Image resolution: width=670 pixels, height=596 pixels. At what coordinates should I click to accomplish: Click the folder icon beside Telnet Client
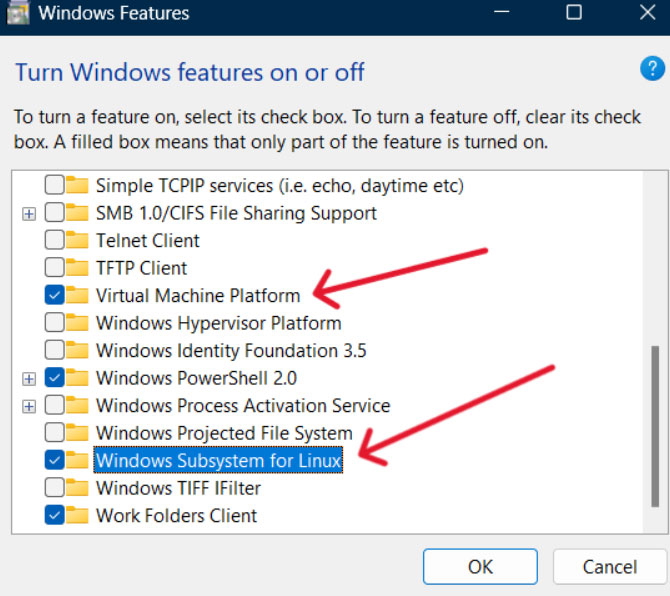[77, 241]
